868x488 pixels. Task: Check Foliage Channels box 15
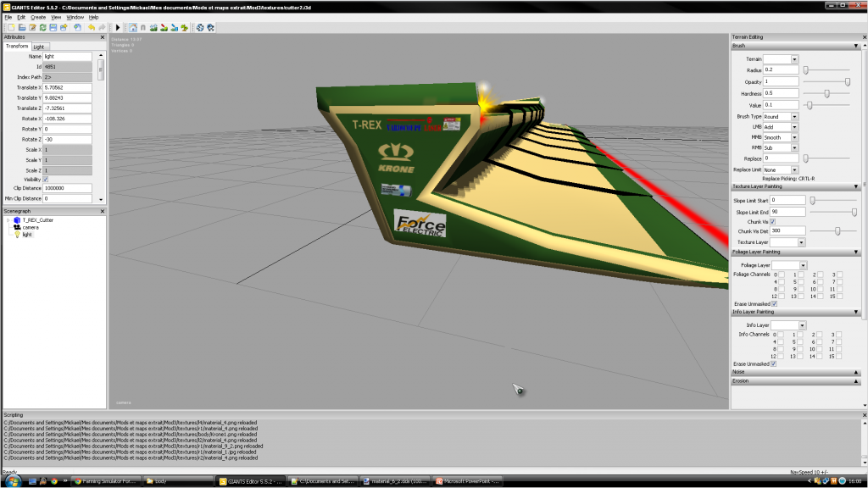tap(840, 297)
